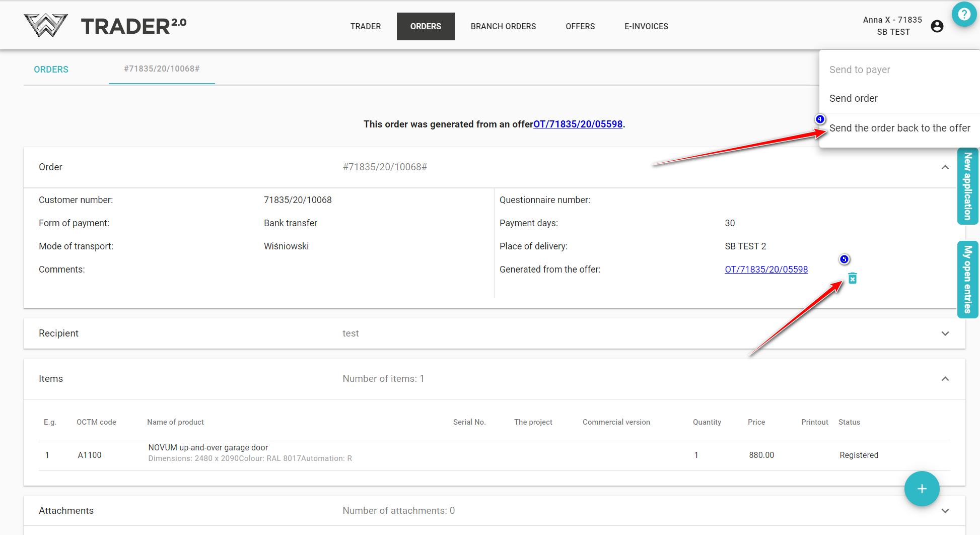Collapse the Order section chevron
980x535 pixels.
pyautogui.click(x=945, y=167)
